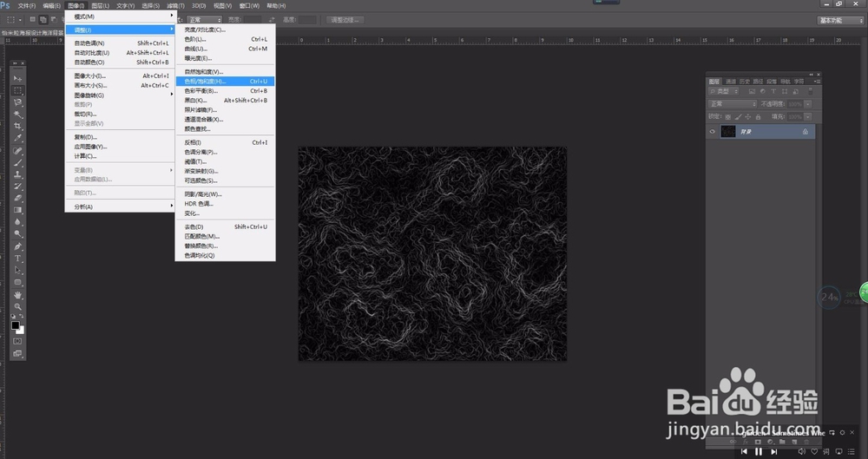
Task: Toggle lock position icon
Action: 748,117
